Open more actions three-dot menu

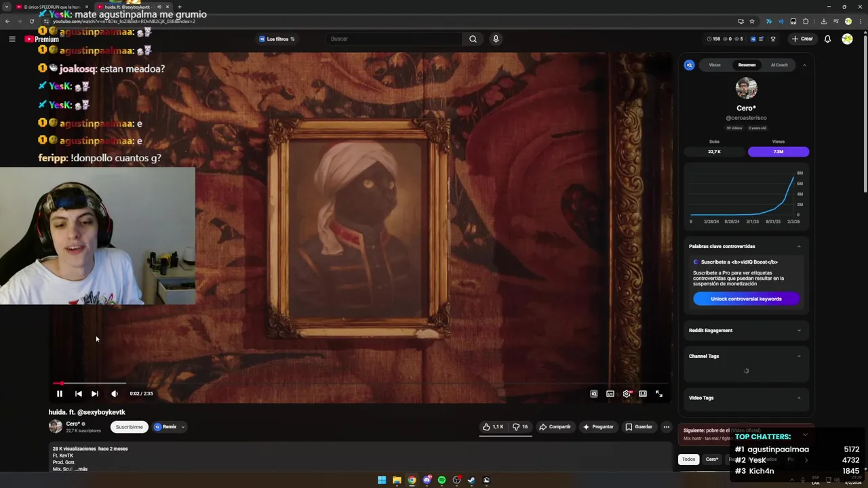(x=667, y=427)
